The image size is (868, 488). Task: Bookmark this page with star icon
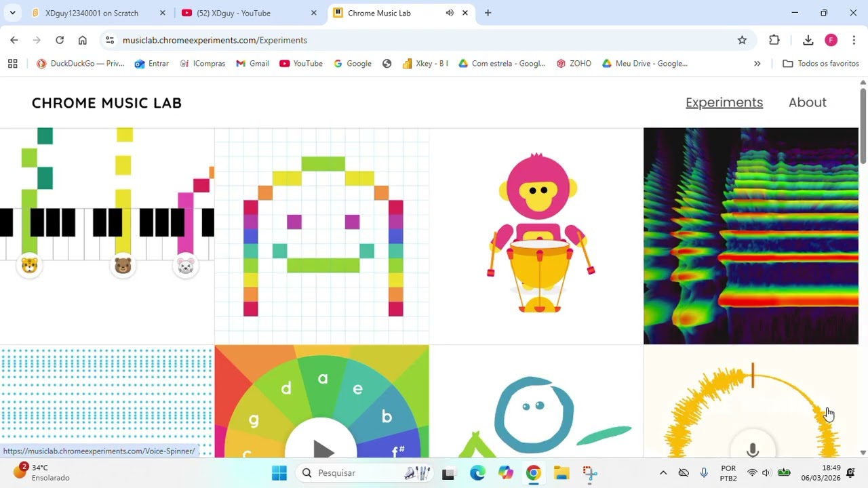tap(742, 40)
